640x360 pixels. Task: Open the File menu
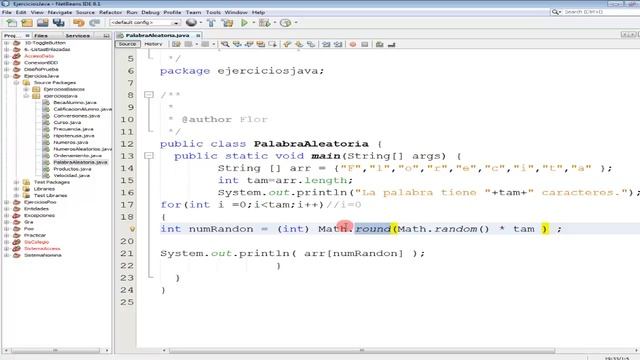(x=7, y=12)
